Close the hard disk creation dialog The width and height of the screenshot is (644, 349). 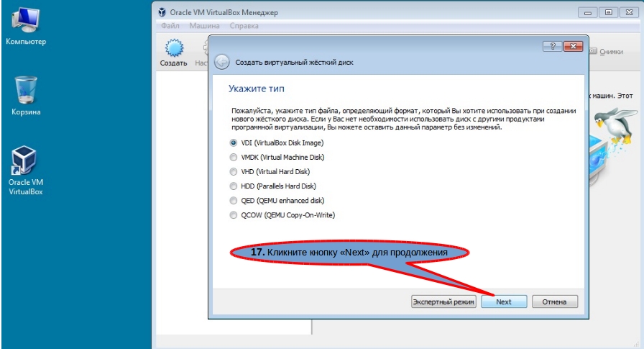click(x=574, y=46)
